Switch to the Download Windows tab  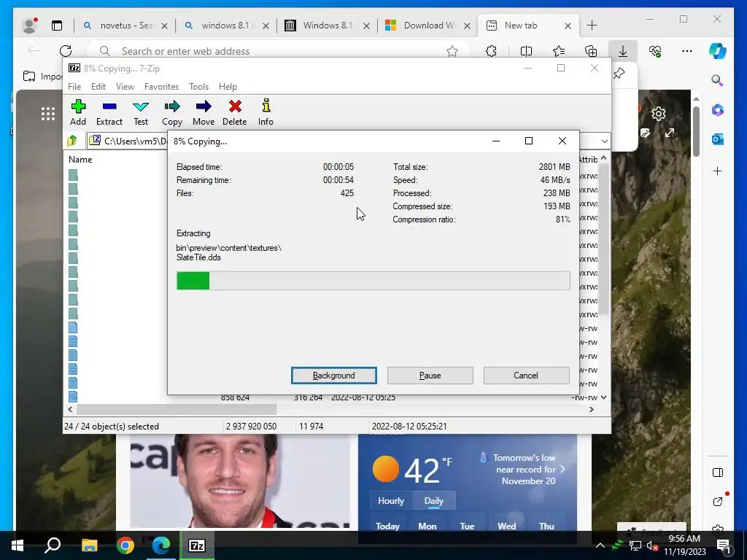(x=428, y=26)
